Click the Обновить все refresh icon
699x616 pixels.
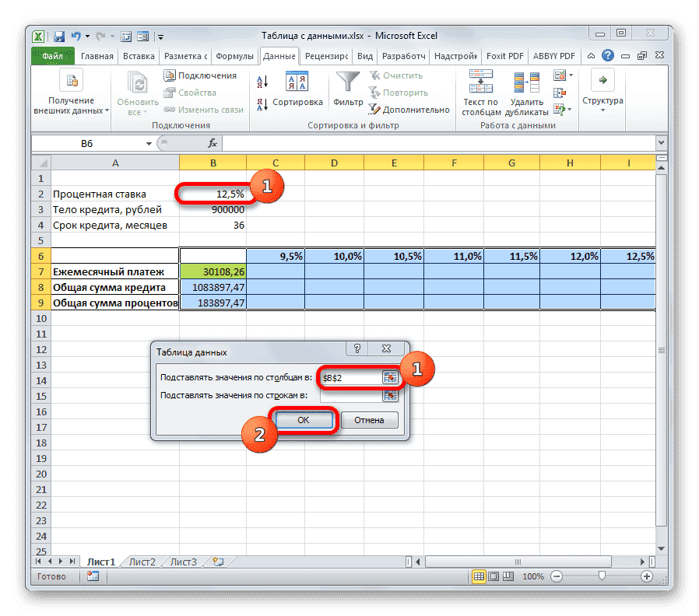(x=136, y=83)
